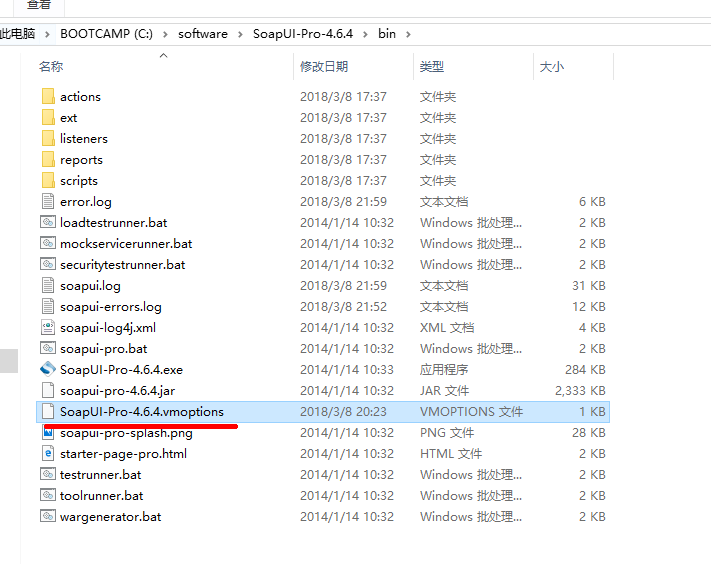The image size is (711, 564).
Task: Select the file name testrunner.bat
Action: 101,475
